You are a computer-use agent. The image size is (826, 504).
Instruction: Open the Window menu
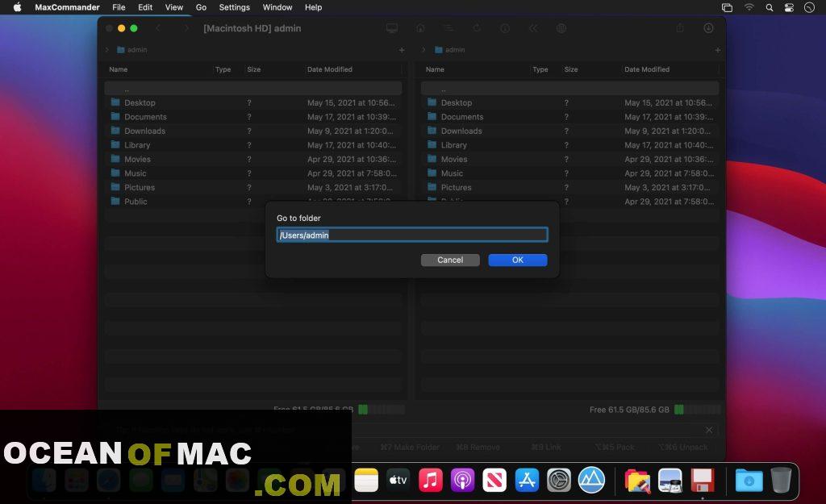pos(277,7)
